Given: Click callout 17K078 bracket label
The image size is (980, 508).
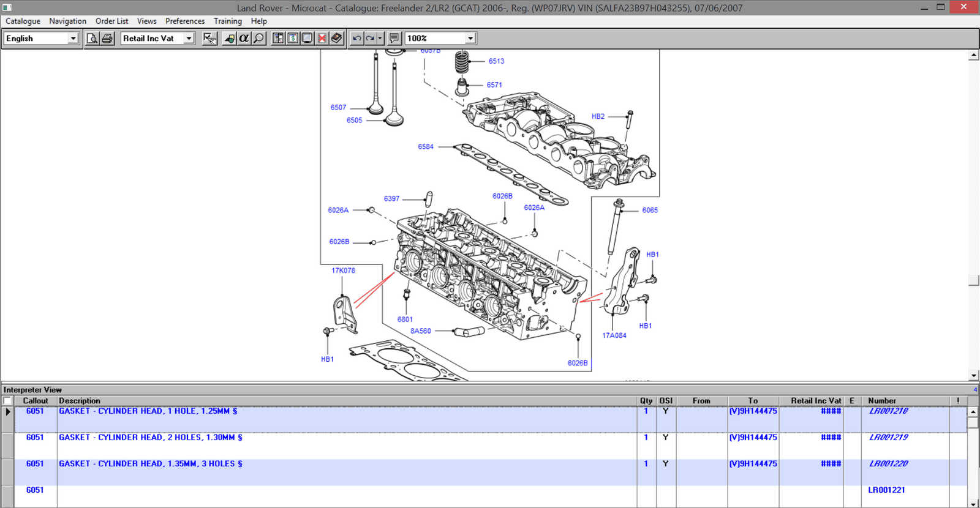Looking at the screenshot, I should (x=343, y=271).
